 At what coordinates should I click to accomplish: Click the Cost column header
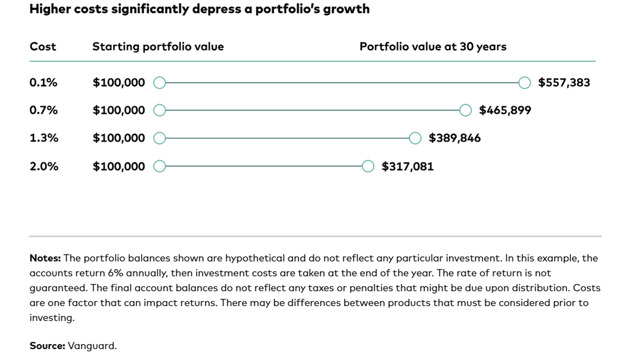point(43,47)
